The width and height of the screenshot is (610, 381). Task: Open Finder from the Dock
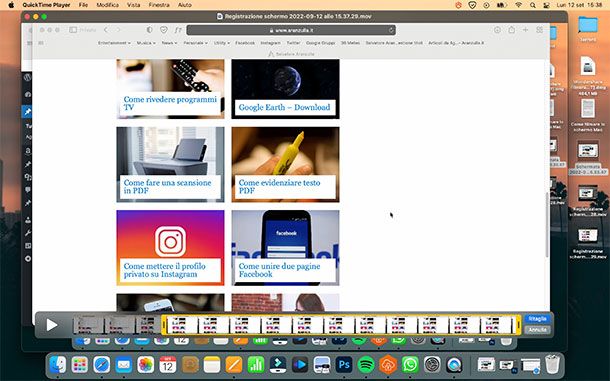tap(58, 365)
